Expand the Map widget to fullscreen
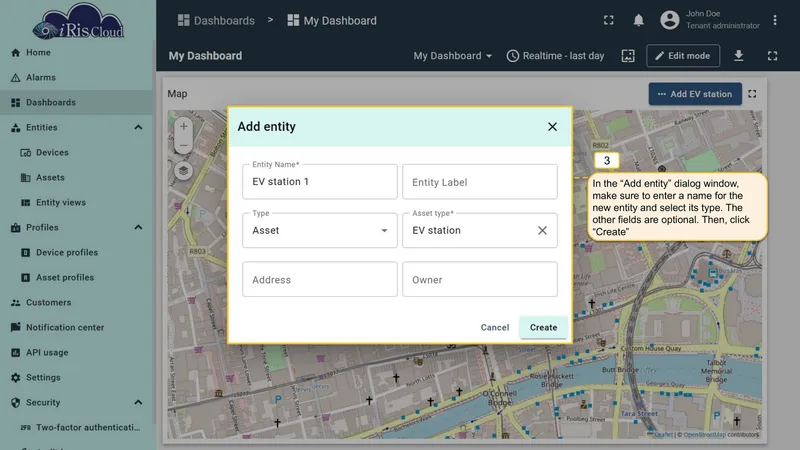 tap(752, 94)
